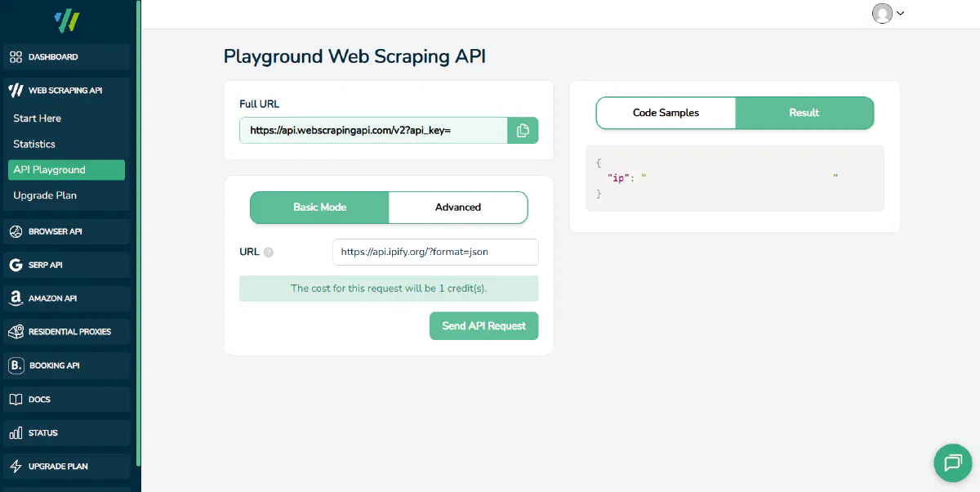Click inside the URL input field
Viewport: 980px width, 492px height.
coord(434,252)
